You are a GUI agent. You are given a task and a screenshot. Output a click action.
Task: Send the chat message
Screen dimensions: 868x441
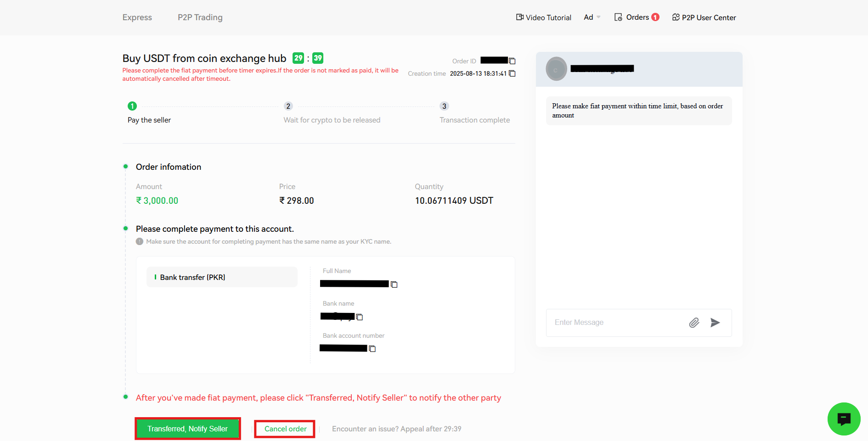(715, 323)
